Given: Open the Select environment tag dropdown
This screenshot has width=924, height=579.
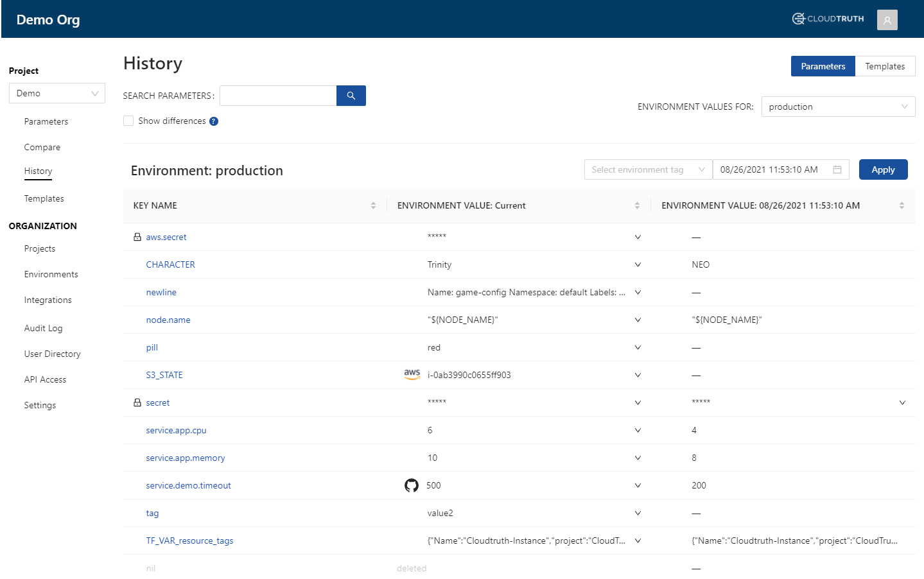Looking at the screenshot, I should [x=647, y=169].
